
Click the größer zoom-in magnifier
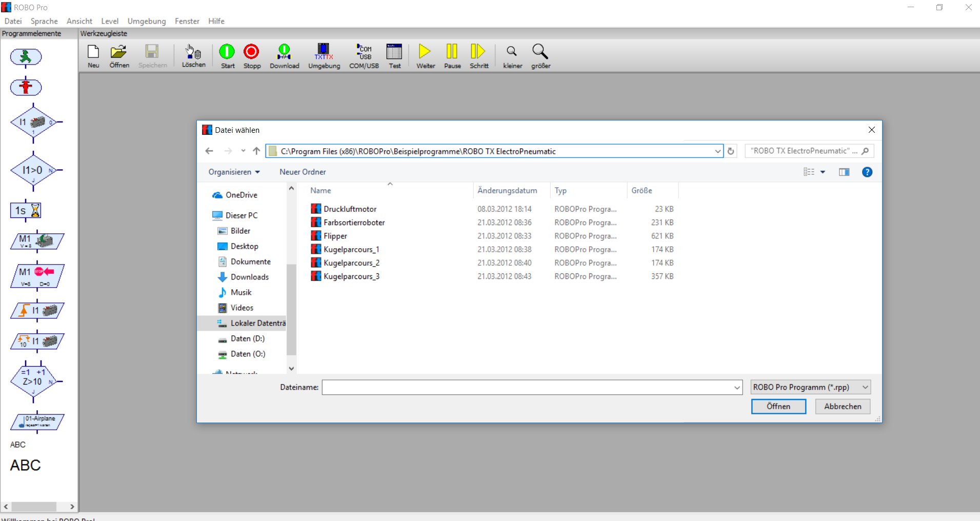(x=541, y=56)
